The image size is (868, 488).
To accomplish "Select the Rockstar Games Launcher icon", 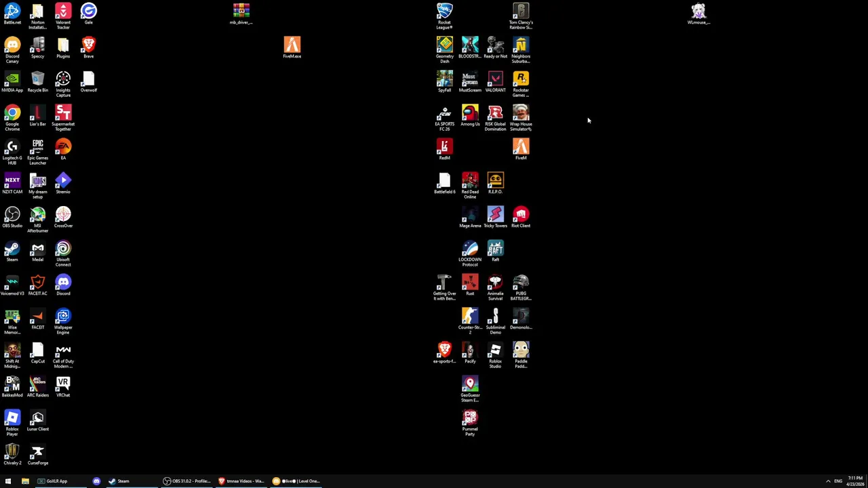I will (521, 84).
